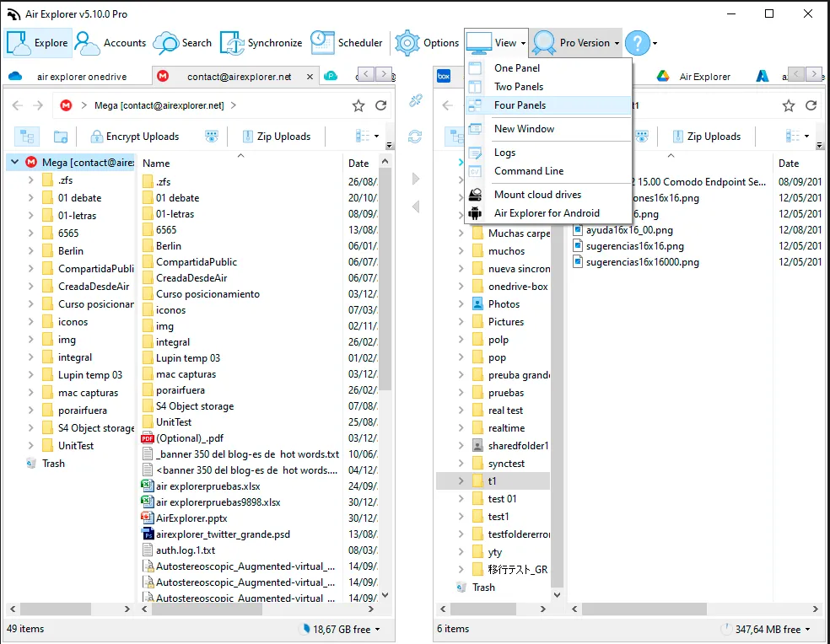This screenshot has width=830, height=644.
Task: Open left panel view mode dropdown
Action: click(x=368, y=137)
